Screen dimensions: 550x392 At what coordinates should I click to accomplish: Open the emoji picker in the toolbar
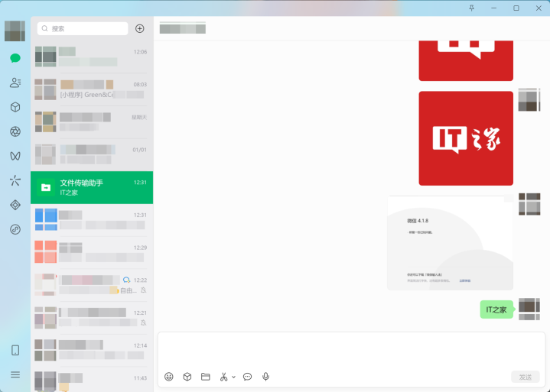(x=169, y=377)
